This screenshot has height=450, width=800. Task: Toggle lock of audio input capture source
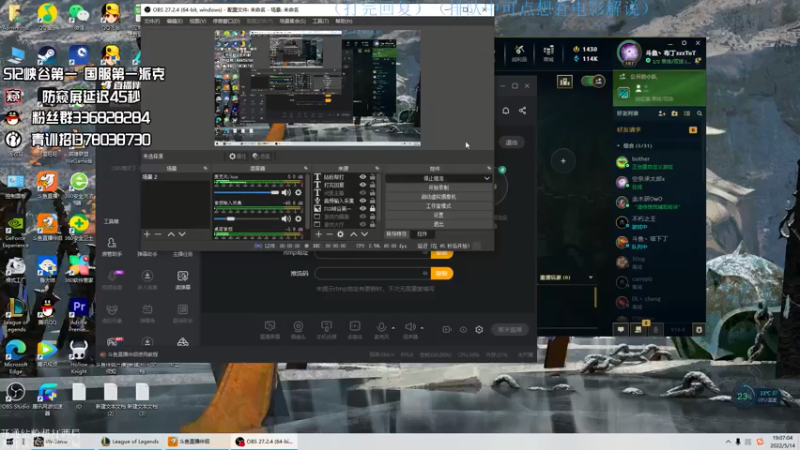(x=372, y=201)
